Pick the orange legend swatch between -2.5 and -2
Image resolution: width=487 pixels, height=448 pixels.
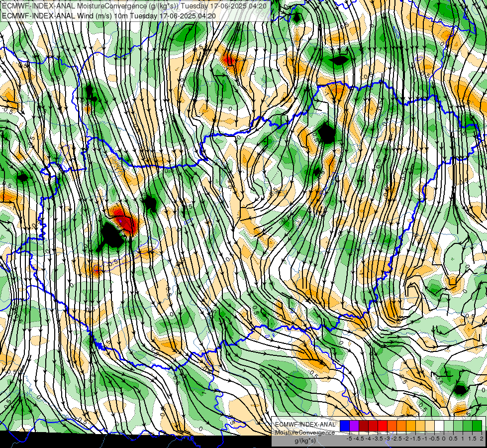point(401,426)
